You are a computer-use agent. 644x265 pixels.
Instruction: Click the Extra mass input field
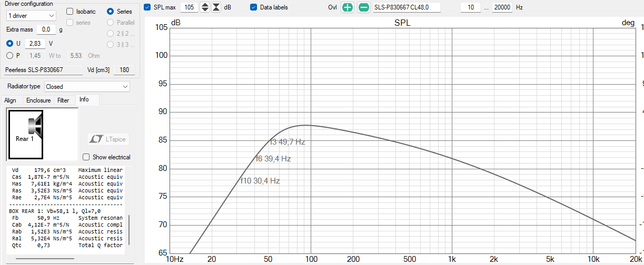[45, 29]
